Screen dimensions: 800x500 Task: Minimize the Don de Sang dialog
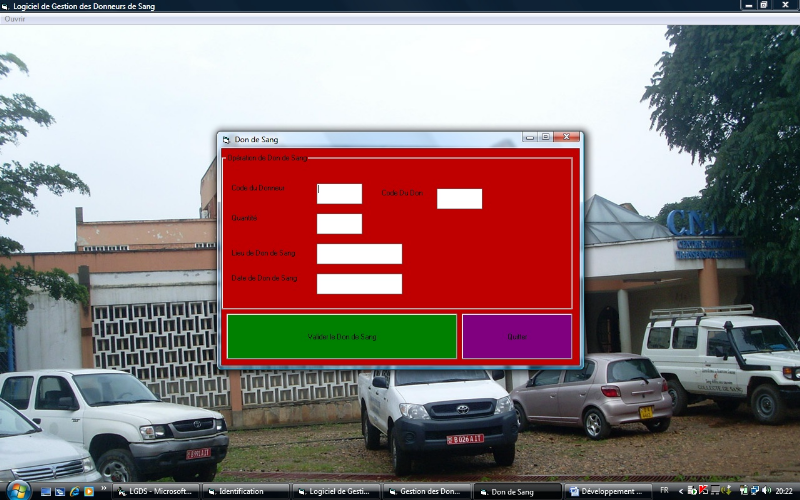[530, 137]
